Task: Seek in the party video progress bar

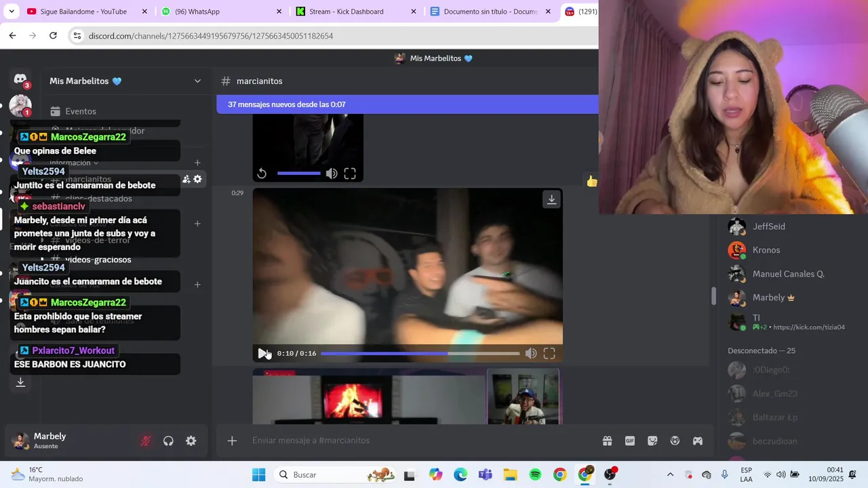Action: point(420,353)
